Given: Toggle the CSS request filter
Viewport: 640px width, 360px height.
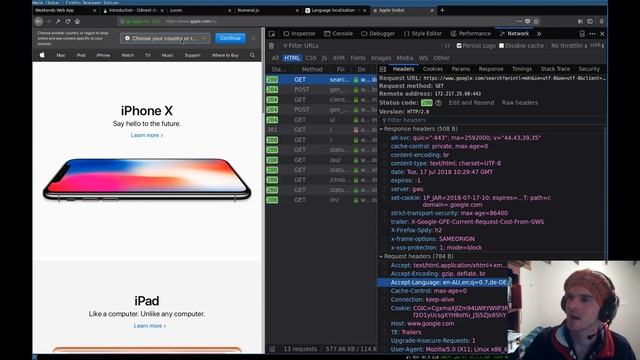Looking at the screenshot, I should (x=311, y=58).
